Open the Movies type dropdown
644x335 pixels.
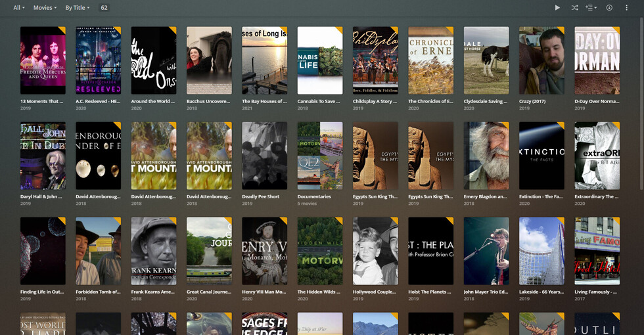pos(45,7)
